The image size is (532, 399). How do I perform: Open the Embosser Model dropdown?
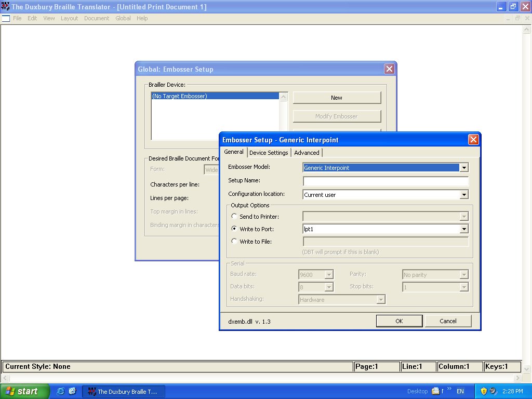click(464, 168)
